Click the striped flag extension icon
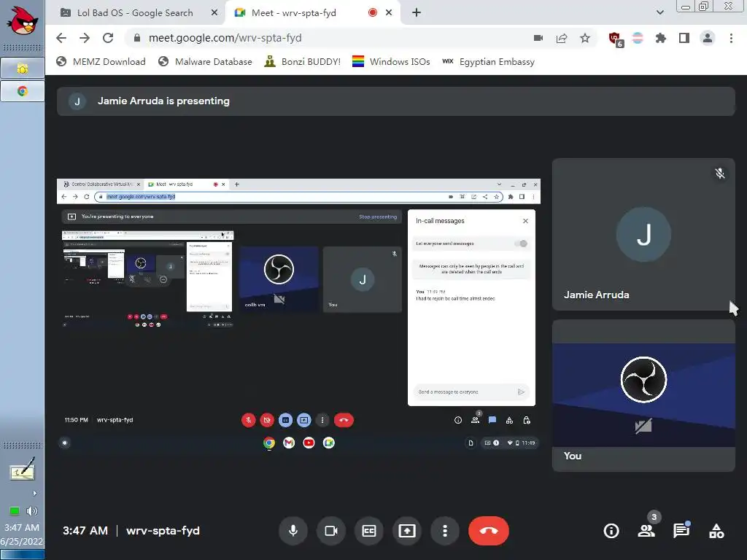Screen dimensions: 747x560 [638, 38]
